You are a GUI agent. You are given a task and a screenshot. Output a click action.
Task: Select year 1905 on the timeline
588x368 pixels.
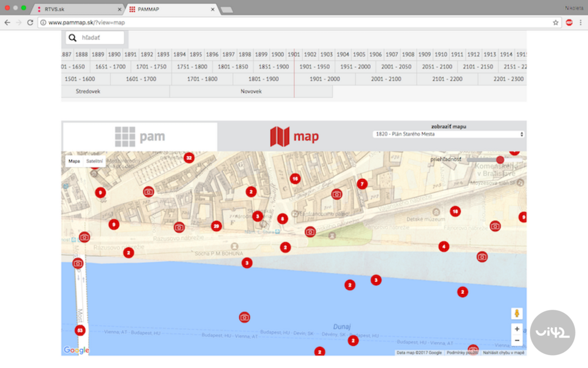coord(359,55)
